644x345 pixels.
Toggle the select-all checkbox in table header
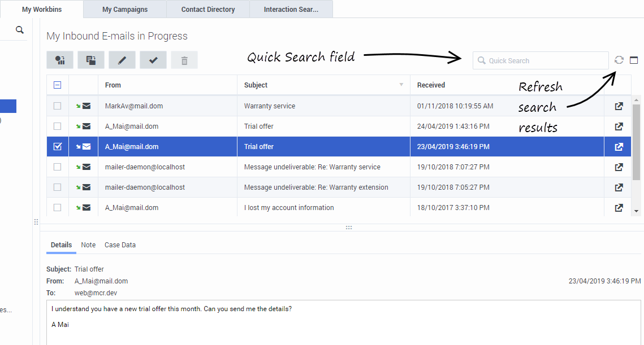(57, 85)
